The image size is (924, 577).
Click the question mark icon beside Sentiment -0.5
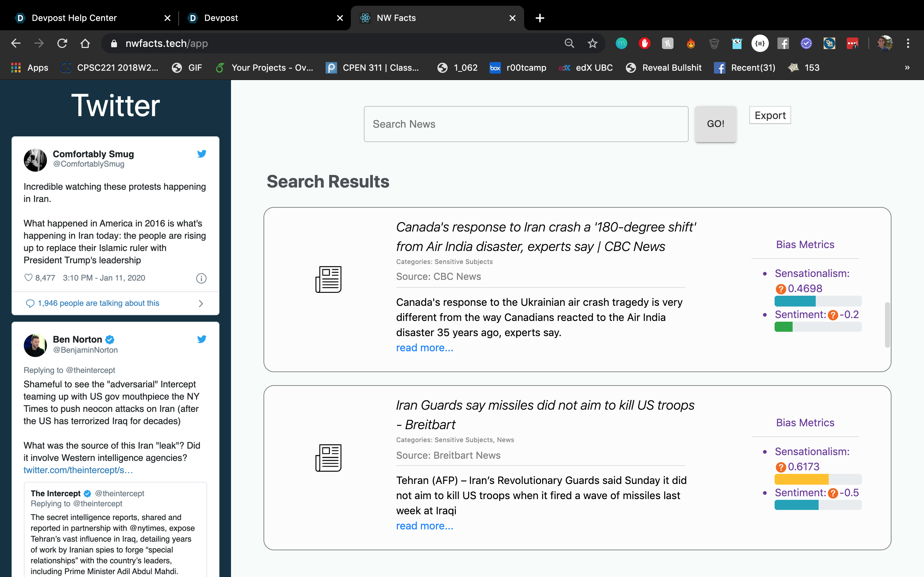pos(833,493)
